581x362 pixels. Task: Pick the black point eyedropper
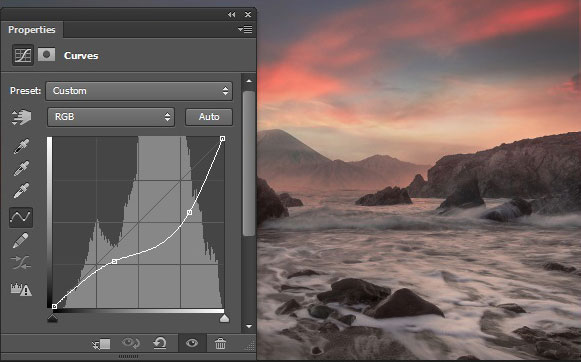(x=21, y=146)
